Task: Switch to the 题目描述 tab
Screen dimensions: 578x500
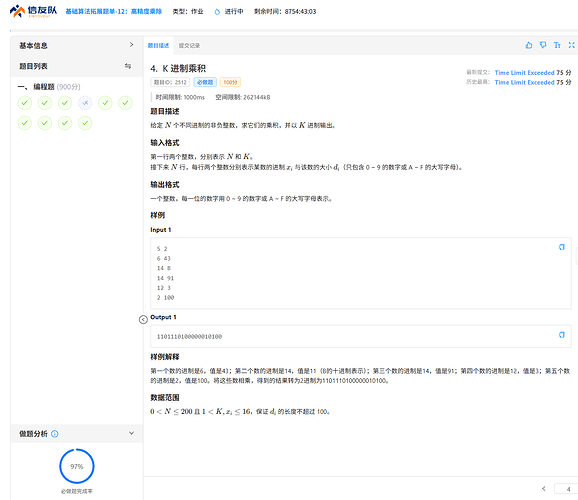Action: [158, 46]
